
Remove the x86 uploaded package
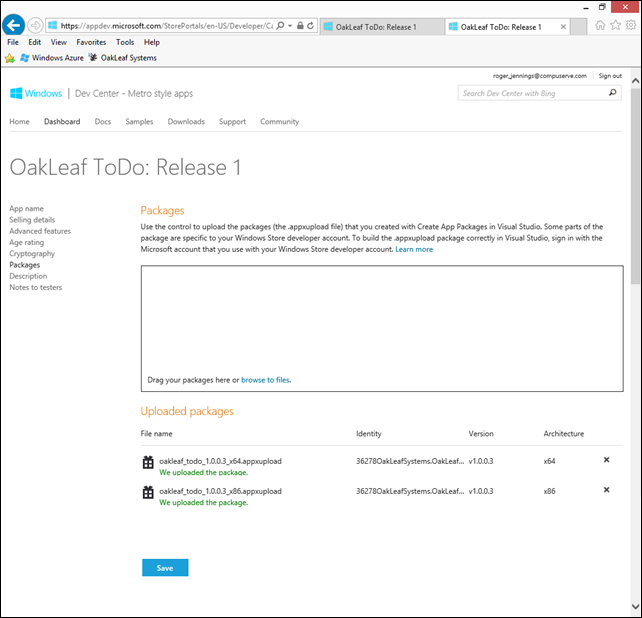click(606, 490)
